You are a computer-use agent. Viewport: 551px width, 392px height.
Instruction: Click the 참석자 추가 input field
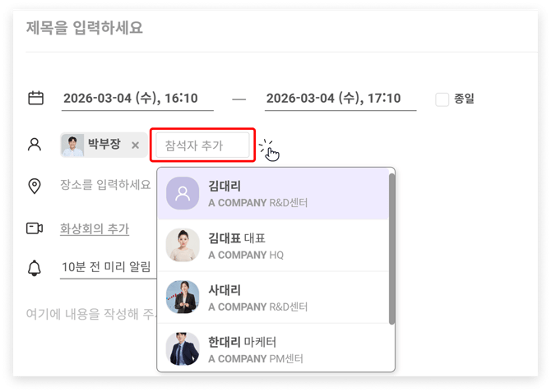coord(201,145)
